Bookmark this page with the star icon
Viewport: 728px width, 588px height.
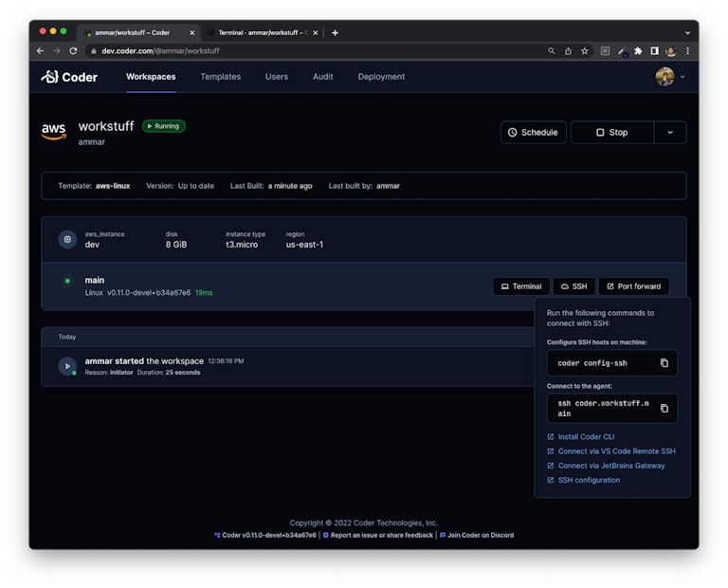(585, 51)
